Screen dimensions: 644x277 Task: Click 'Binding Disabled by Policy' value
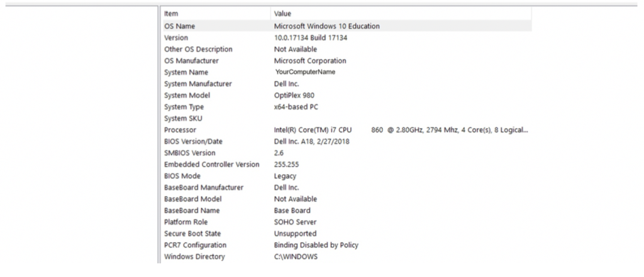(x=316, y=244)
